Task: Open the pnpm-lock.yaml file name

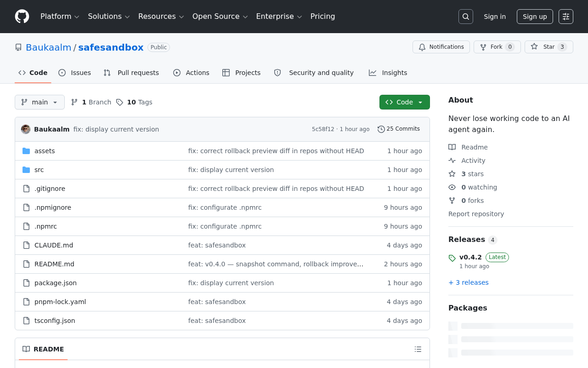Action: 60,302
